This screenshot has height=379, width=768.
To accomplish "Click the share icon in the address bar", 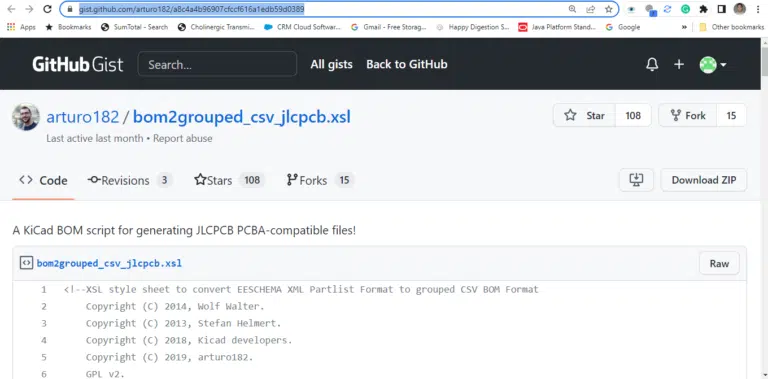I will tap(591, 9).
